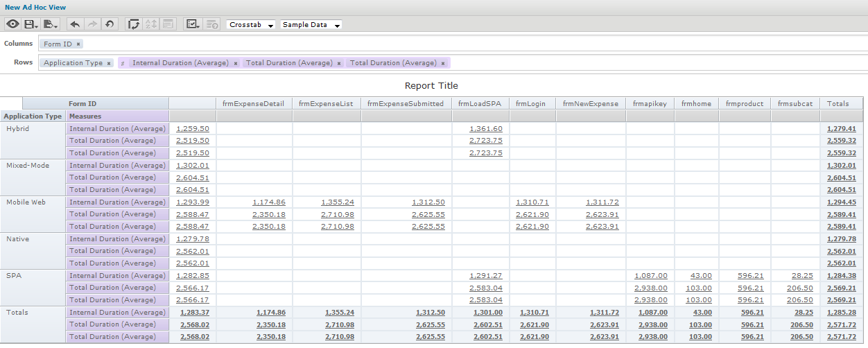This screenshot has height=348, width=868.
Task: Open the Sample Data dropdown
Action: click(x=311, y=25)
